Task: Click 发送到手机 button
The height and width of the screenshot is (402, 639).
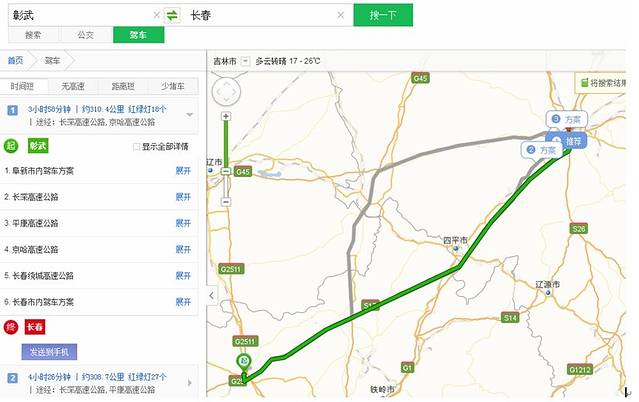Action: [x=49, y=352]
